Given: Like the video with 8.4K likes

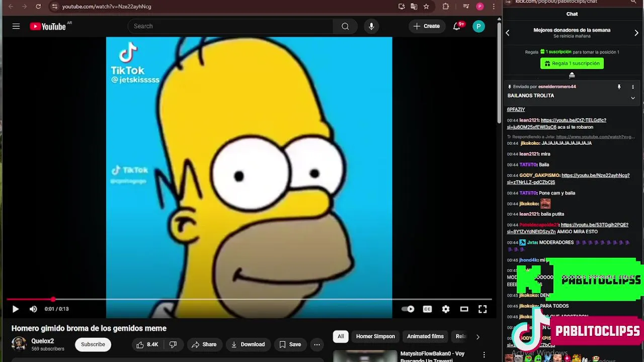Looking at the screenshot, I should pyautogui.click(x=147, y=344).
